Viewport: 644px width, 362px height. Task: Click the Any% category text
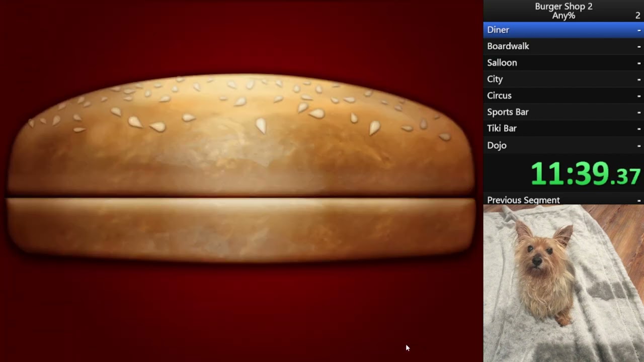click(563, 16)
